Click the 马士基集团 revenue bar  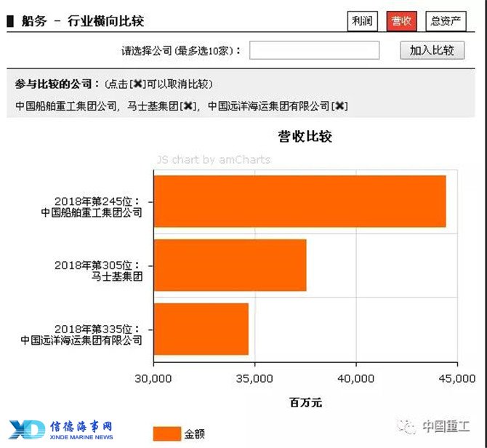pyautogui.click(x=230, y=265)
